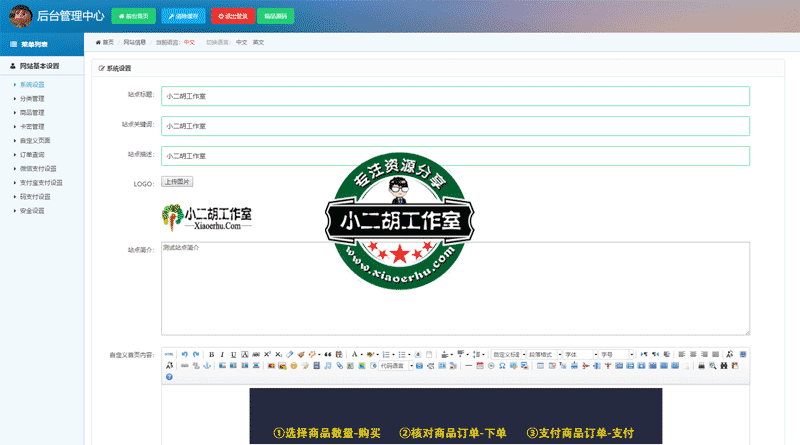Click the site intro textarea
Image resolution: width=800 pixels, height=445 pixels.
pos(456,288)
